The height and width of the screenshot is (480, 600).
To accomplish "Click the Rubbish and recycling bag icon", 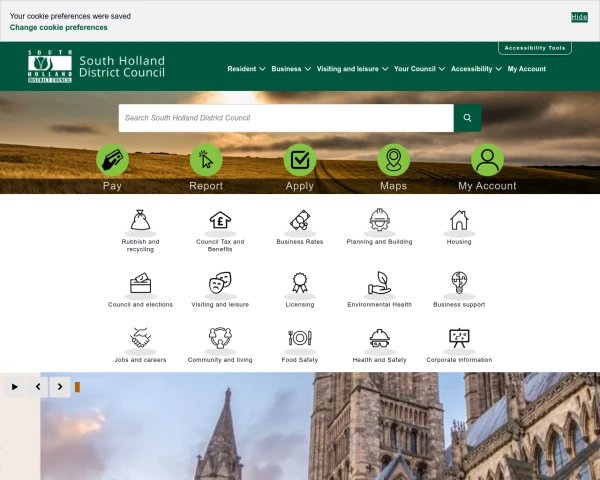I will click(140, 220).
